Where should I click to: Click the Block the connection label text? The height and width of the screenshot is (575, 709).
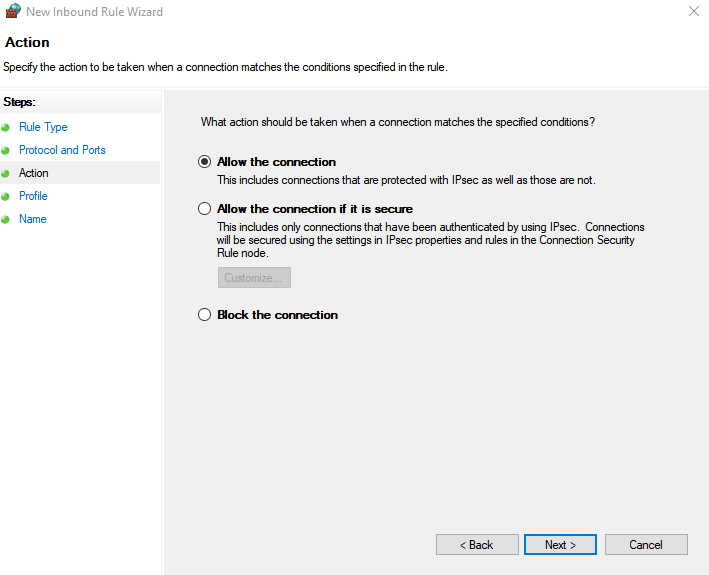[278, 315]
